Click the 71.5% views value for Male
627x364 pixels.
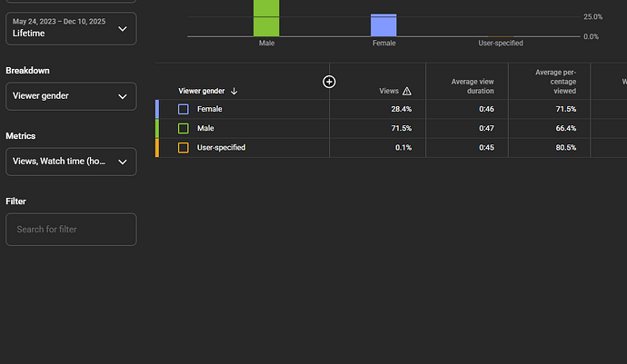tap(401, 128)
